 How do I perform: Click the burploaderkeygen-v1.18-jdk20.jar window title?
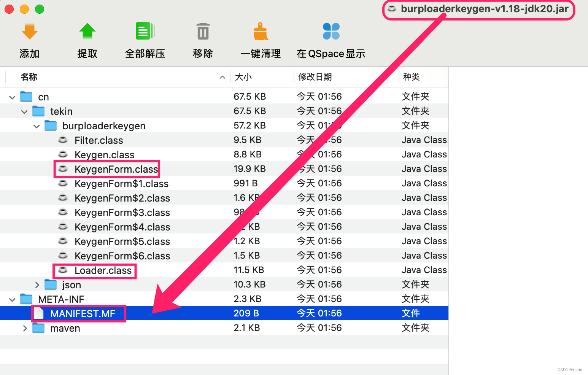click(x=485, y=8)
